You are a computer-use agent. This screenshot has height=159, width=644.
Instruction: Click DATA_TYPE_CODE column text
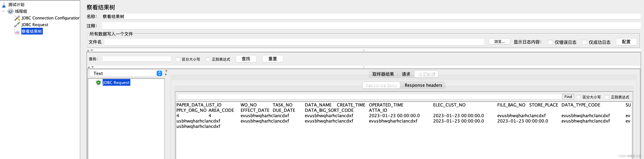(x=581, y=105)
